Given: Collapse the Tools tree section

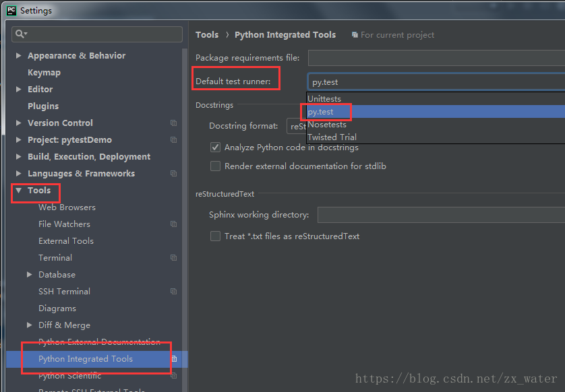Looking at the screenshot, I should point(19,190).
